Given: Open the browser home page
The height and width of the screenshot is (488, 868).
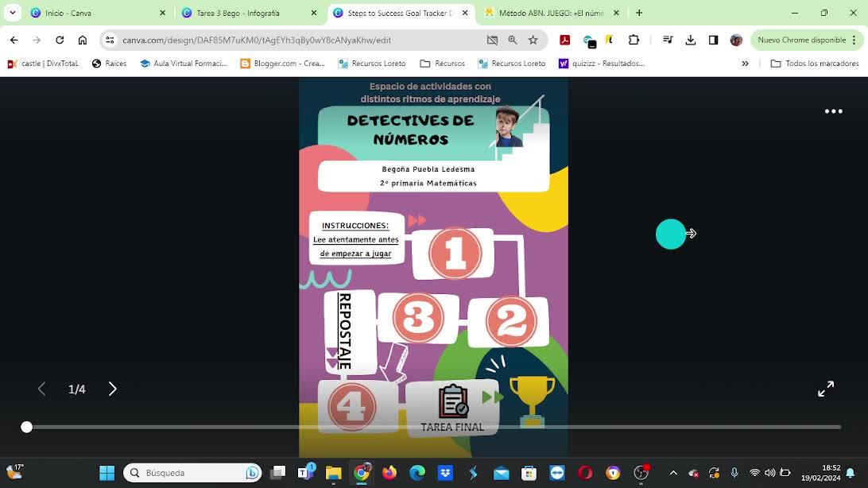Looking at the screenshot, I should pos(83,40).
